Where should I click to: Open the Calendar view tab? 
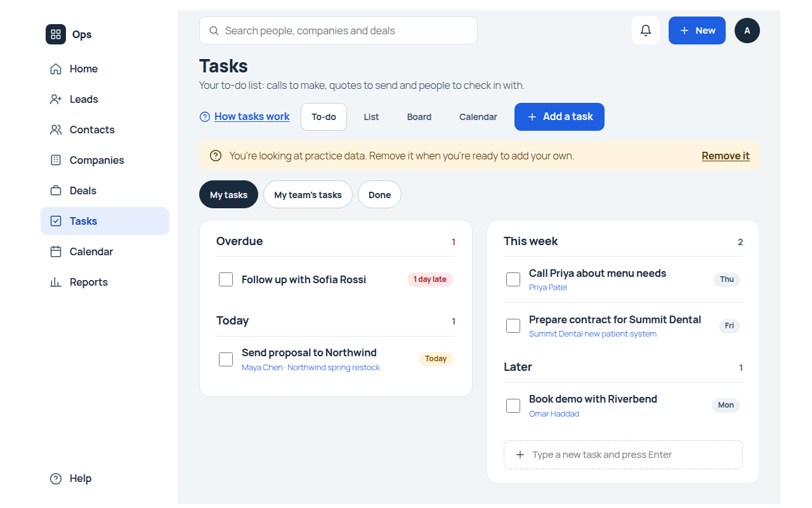coord(478,117)
